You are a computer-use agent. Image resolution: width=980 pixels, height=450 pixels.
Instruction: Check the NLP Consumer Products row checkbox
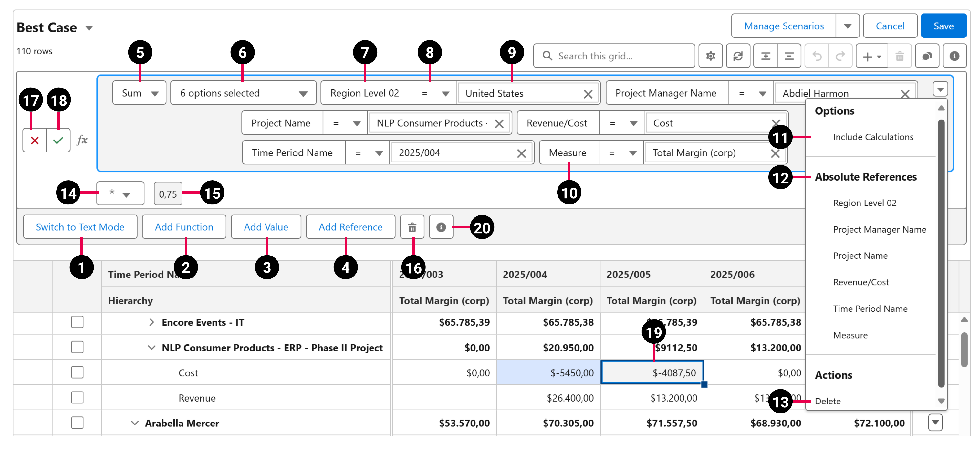[77, 347]
